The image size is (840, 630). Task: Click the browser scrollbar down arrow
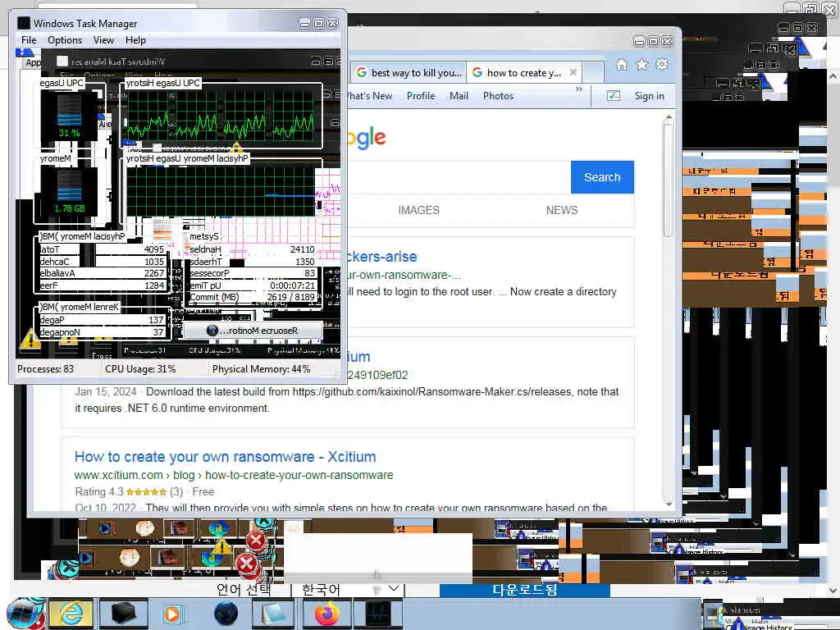click(668, 504)
